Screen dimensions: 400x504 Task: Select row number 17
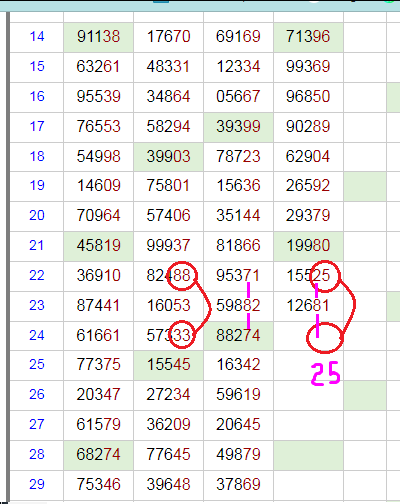[37, 127]
